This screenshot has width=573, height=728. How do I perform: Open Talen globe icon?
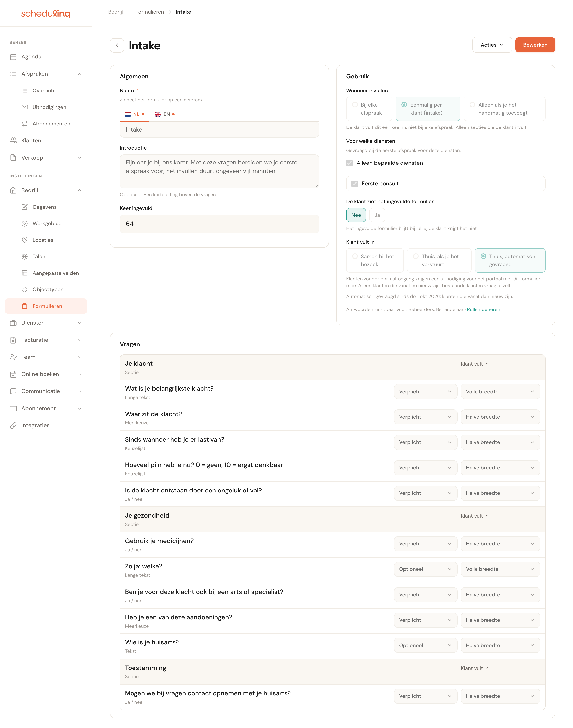coord(24,257)
